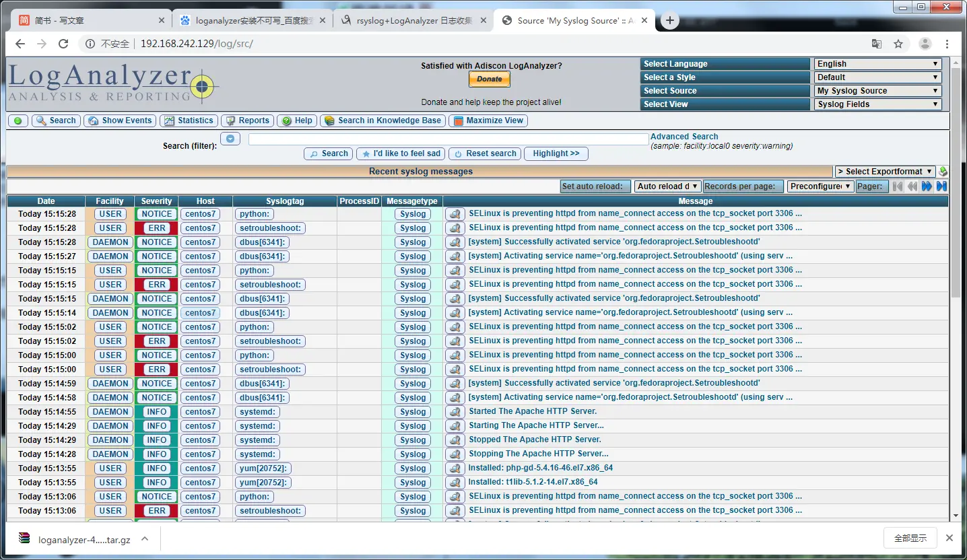Viewport: 967px width, 560px height.
Task: Click 'Installed: php-gd-5.4.16-46.el7.x86_64' message
Action: pyautogui.click(x=541, y=468)
